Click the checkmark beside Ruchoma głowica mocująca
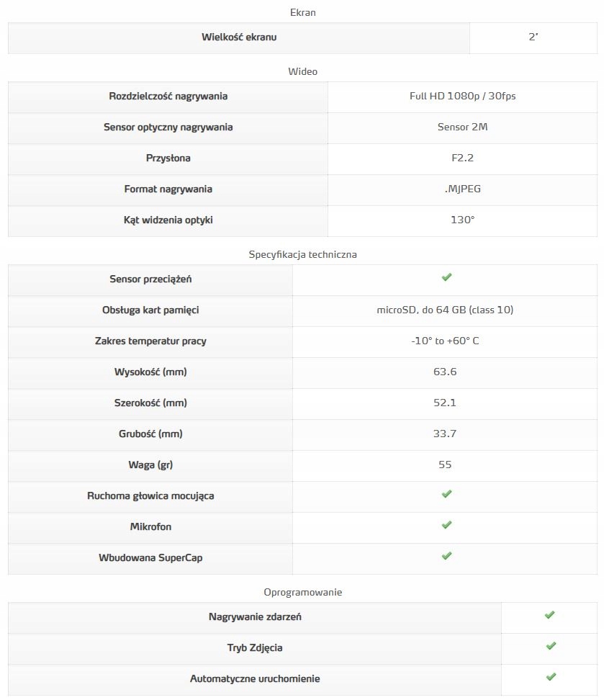This screenshot has width=604, height=700. click(446, 494)
